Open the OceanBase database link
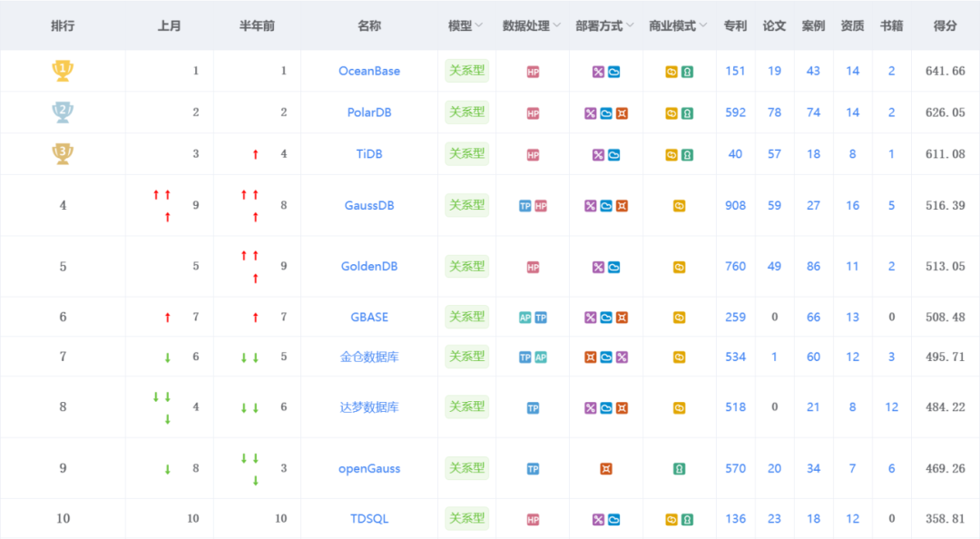This screenshot has width=980, height=539. 368,71
